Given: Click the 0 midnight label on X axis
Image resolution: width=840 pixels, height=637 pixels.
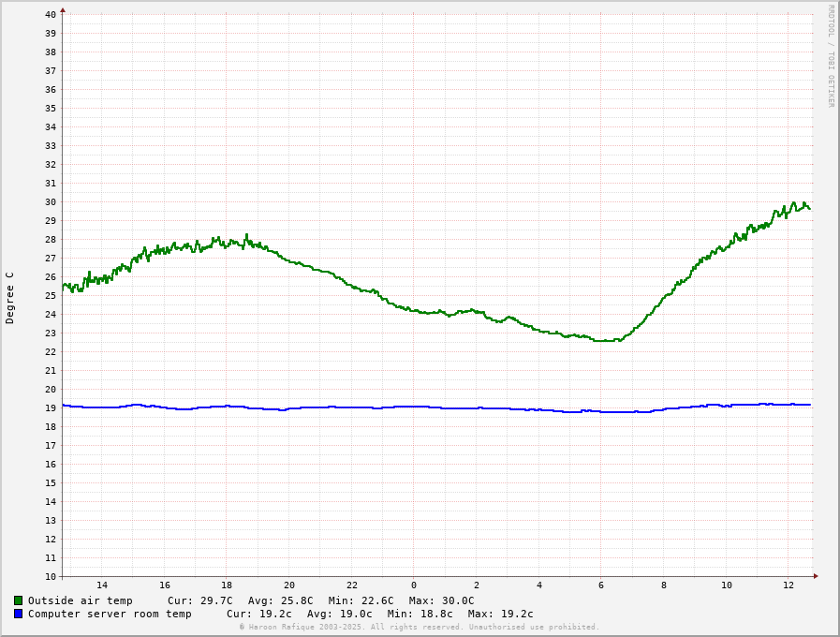Looking at the screenshot, I should point(414,585).
